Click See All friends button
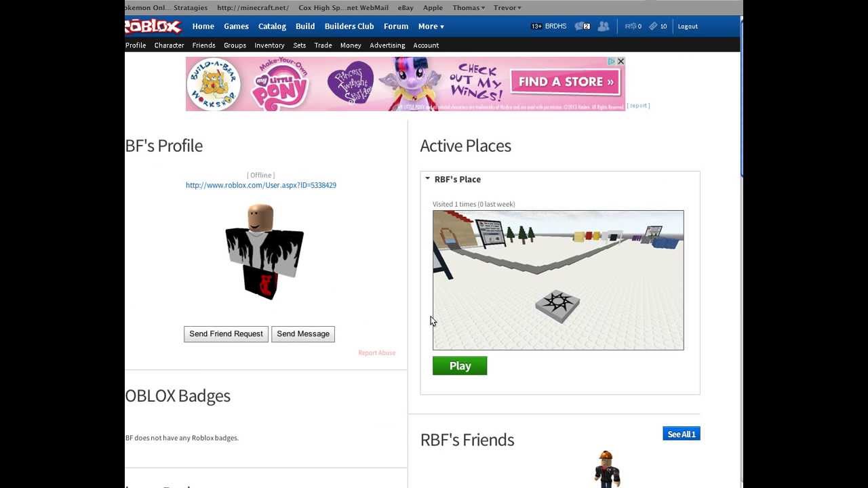 [x=682, y=434]
